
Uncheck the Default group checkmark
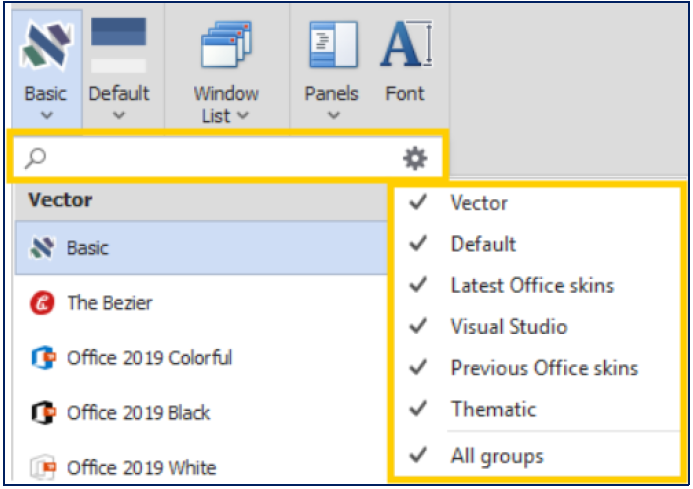tap(418, 243)
